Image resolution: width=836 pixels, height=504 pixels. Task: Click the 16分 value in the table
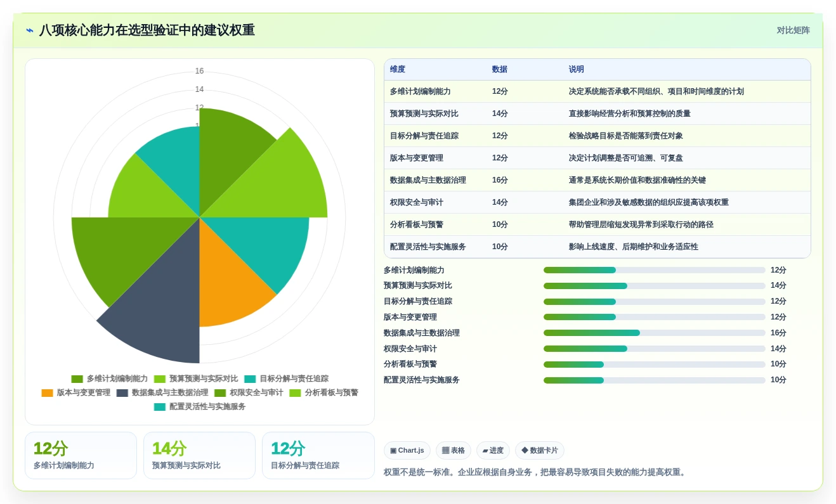tap(500, 180)
